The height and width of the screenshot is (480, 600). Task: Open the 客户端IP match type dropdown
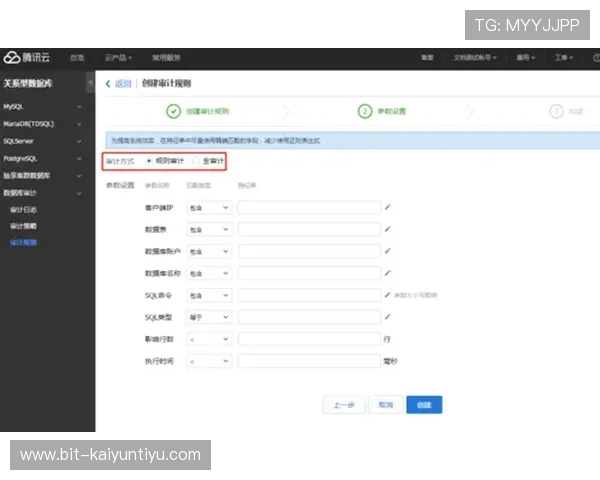pos(209,208)
